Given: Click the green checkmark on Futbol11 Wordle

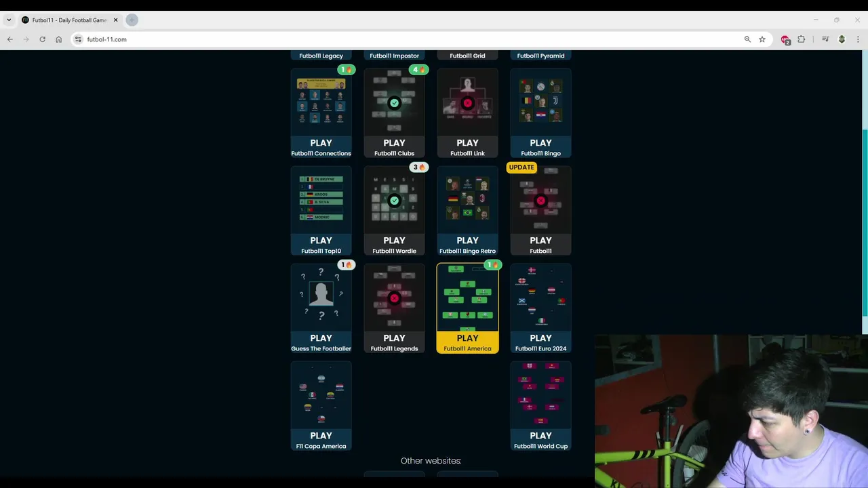Looking at the screenshot, I should click(x=394, y=201).
